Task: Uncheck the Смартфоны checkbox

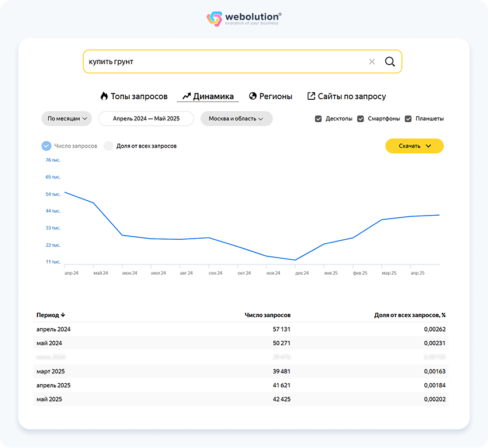Action: [361, 119]
